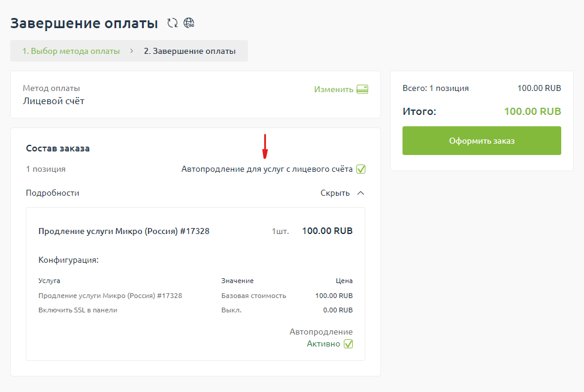Screen dimensions: 584x392
Task: Click the Лицевой счёт payment method text
Action: pos(53,101)
